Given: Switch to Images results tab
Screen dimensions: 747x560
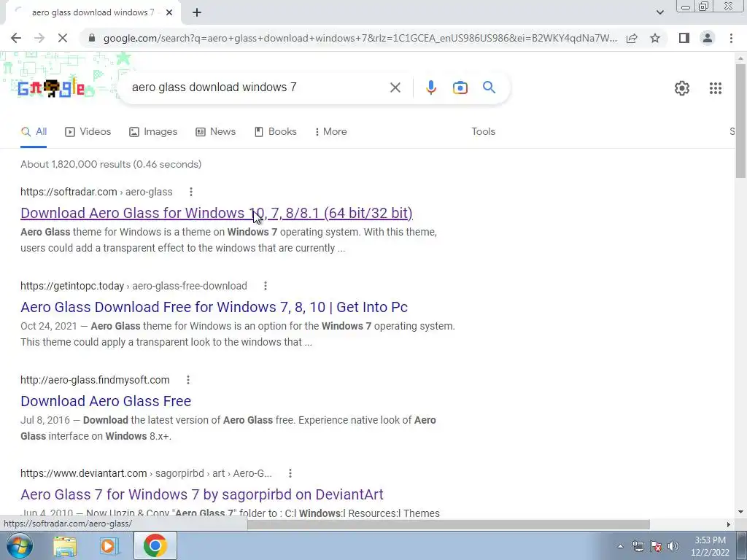Looking at the screenshot, I should (x=153, y=132).
